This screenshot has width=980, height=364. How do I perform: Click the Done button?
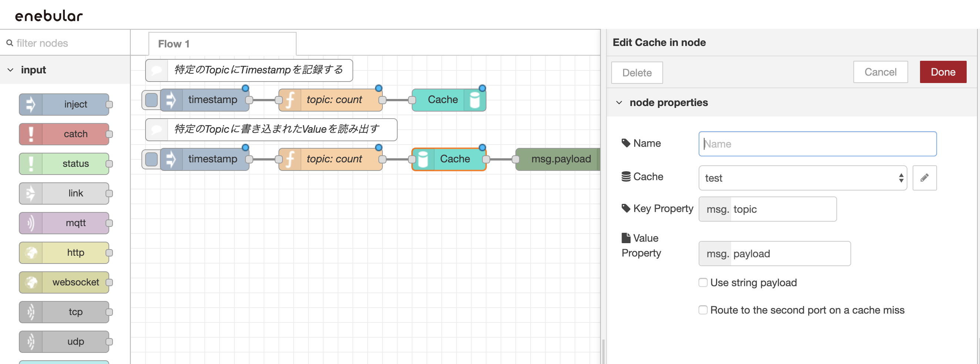pyautogui.click(x=943, y=72)
